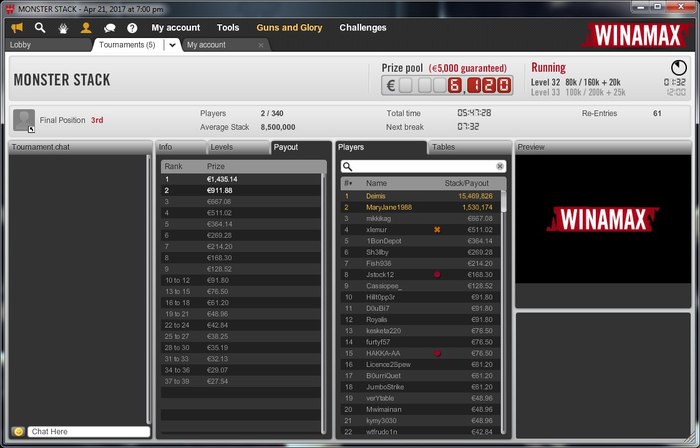Select player mikkikag in the list

click(421, 218)
